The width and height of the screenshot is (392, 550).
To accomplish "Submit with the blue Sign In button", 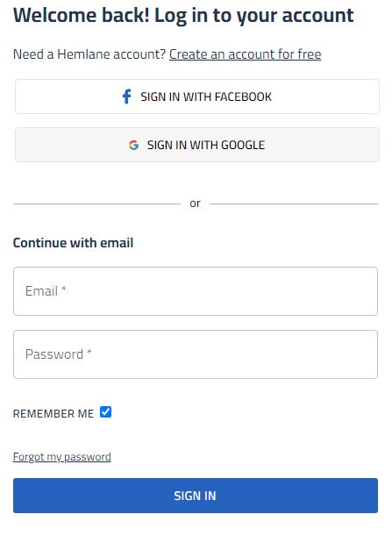I will click(196, 496).
